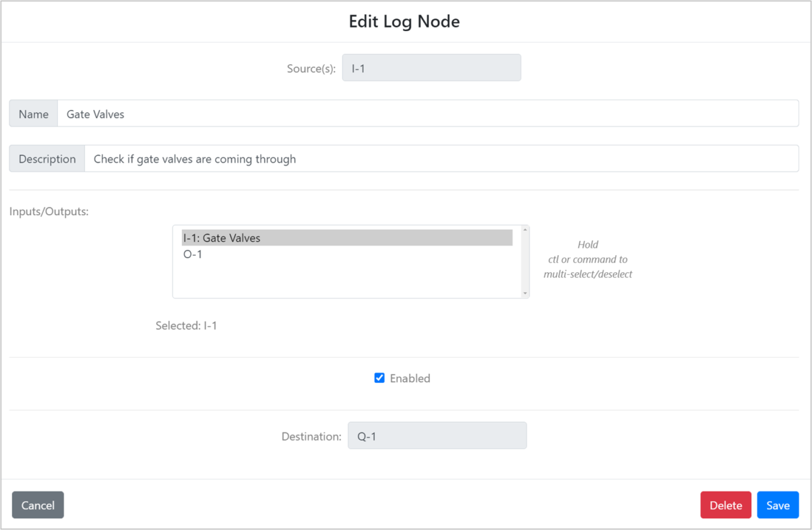Click the Destination field showing Q-1
The image size is (812, 530).
click(437, 435)
